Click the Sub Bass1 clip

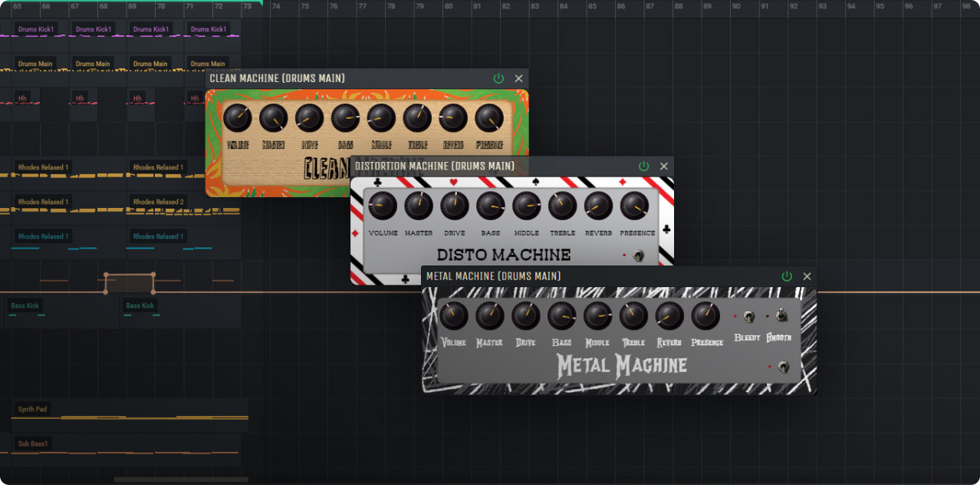33,444
